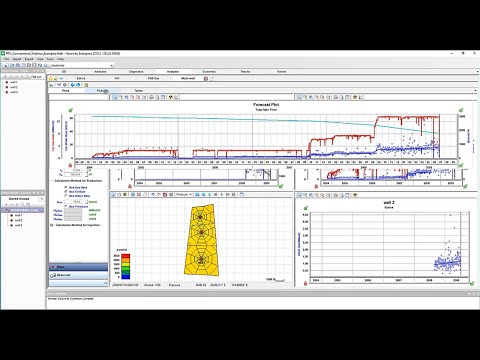Toggle the Use Pressure checkbox
Screen dimensions: 480x360
(x=76, y=207)
